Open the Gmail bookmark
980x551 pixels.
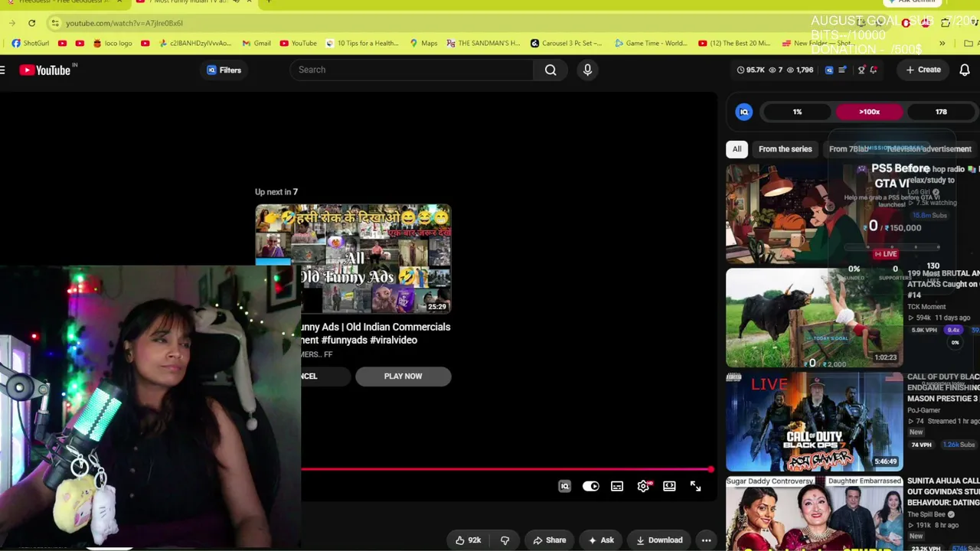click(256, 43)
